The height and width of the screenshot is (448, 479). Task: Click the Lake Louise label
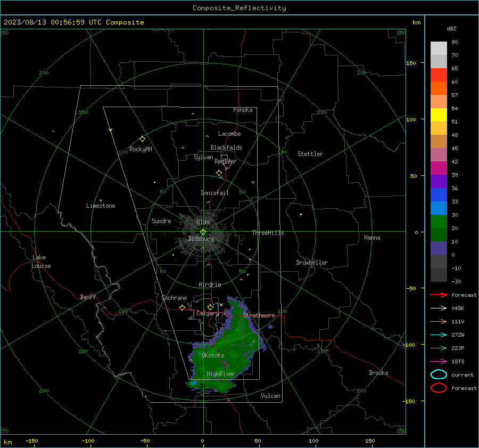point(41,262)
